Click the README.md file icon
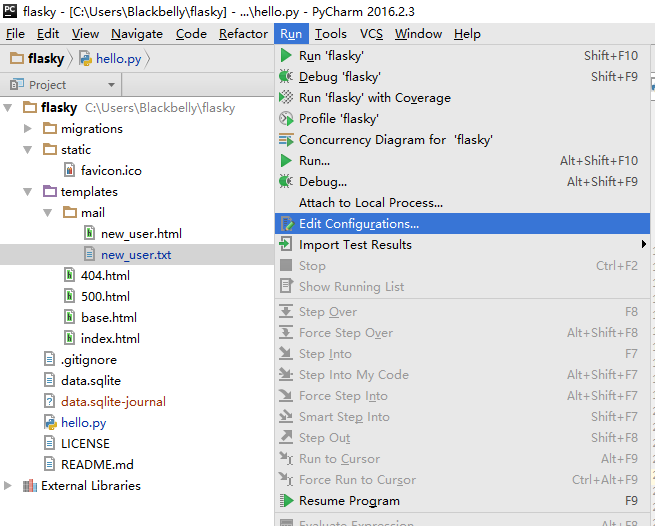This screenshot has width=655, height=526. (x=49, y=464)
